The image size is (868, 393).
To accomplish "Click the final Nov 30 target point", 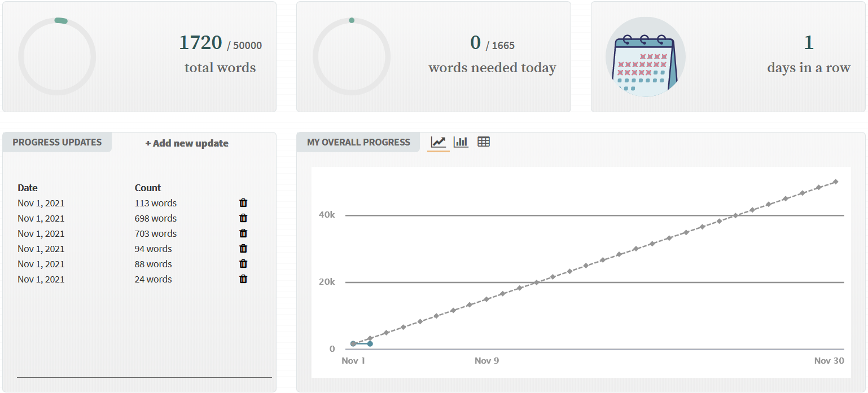I will click(835, 182).
